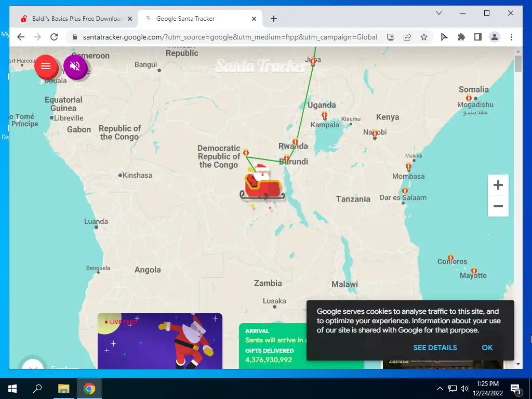The image size is (532, 399).
Task: Open the red hamburger menu button
Action: click(x=46, y=66)
